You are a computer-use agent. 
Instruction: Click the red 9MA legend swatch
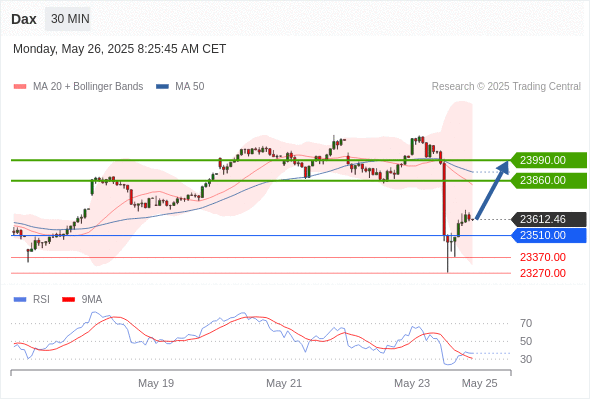coord(68,300)
